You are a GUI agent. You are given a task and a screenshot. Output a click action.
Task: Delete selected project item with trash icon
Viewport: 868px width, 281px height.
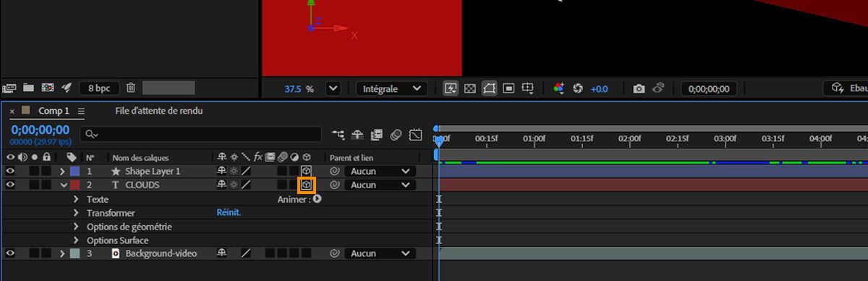pyautogui.click(x=130, y=88)
